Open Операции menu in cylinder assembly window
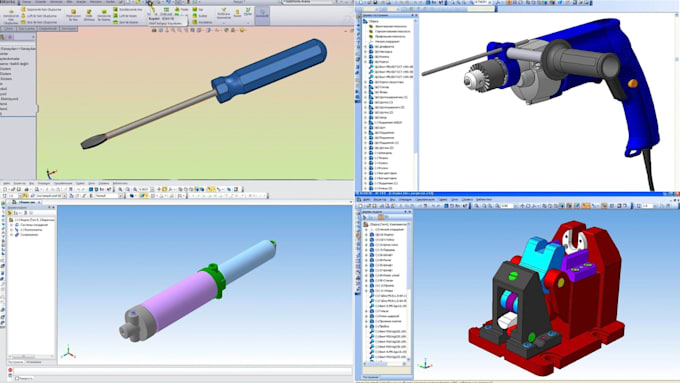The height and width of the screenshot is (383, 680). (43, 183)
